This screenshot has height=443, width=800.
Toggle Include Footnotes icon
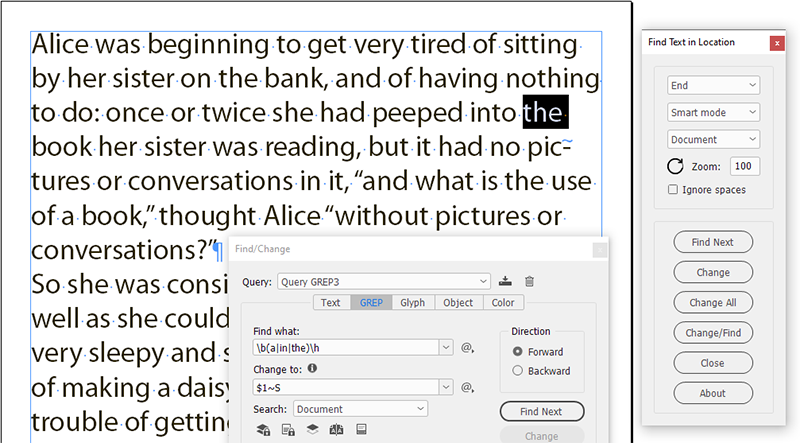point(361,429)
